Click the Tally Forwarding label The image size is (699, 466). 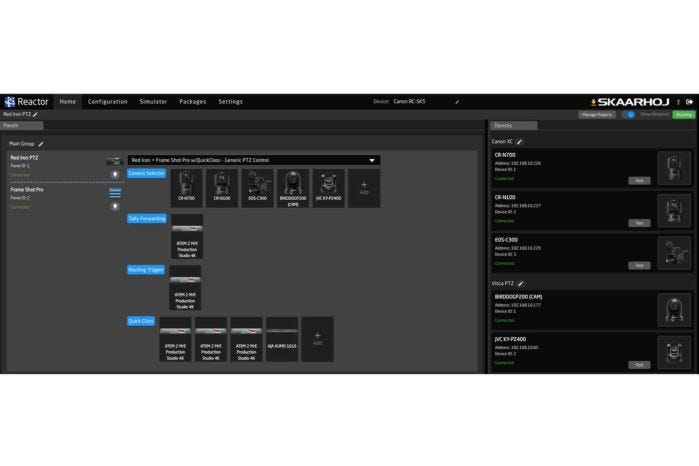(x=147, y=219)
